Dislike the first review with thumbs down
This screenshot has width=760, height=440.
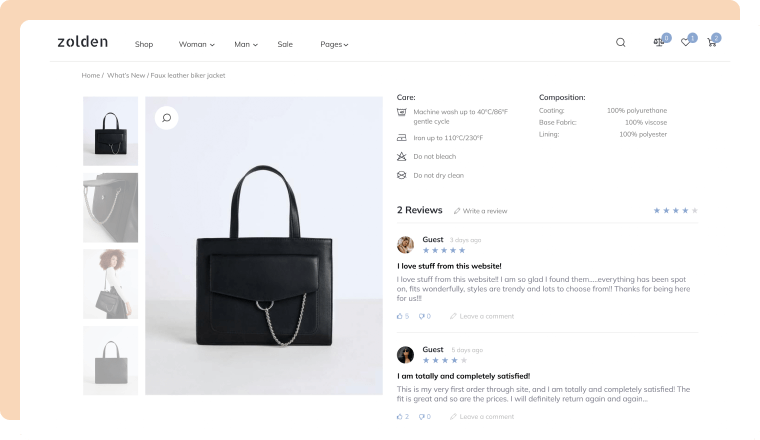pos(423,316)
